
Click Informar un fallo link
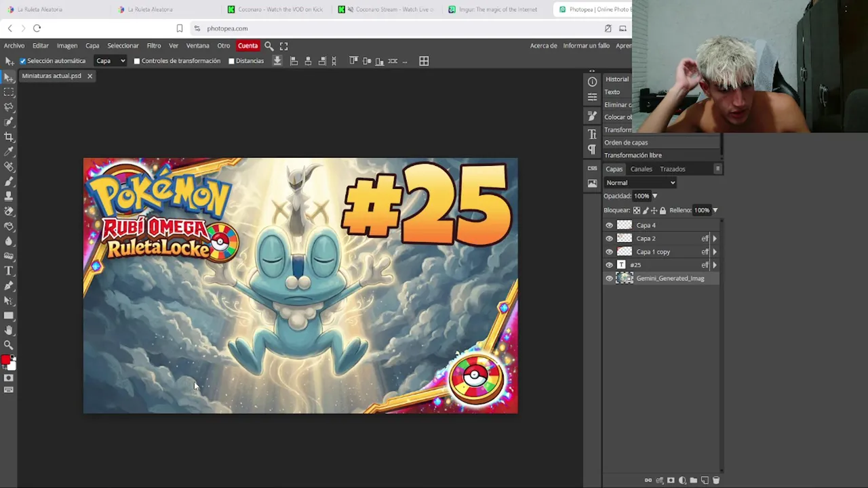(586, 45)
